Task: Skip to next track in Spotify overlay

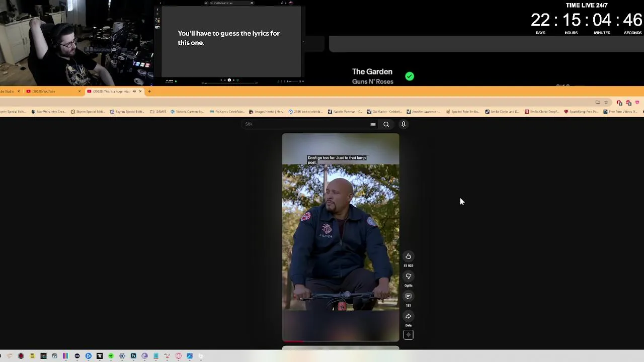Action: point(233,80)
